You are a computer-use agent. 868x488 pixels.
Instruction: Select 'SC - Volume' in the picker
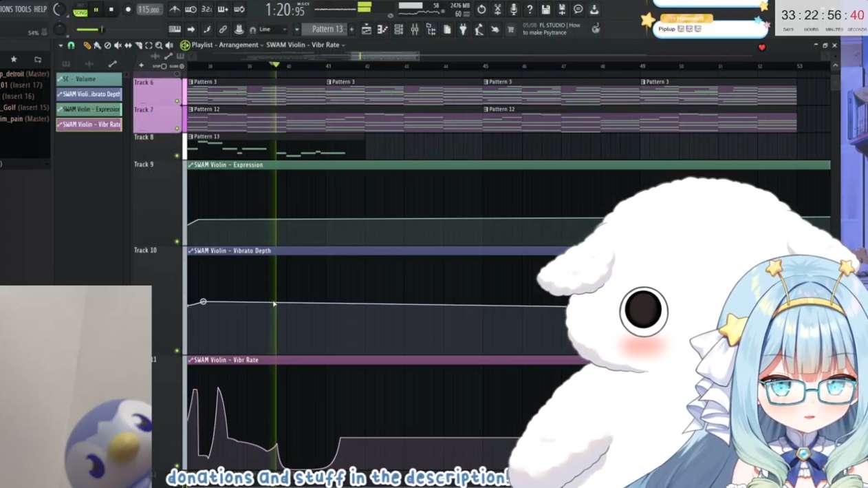(x=89, y=79)
